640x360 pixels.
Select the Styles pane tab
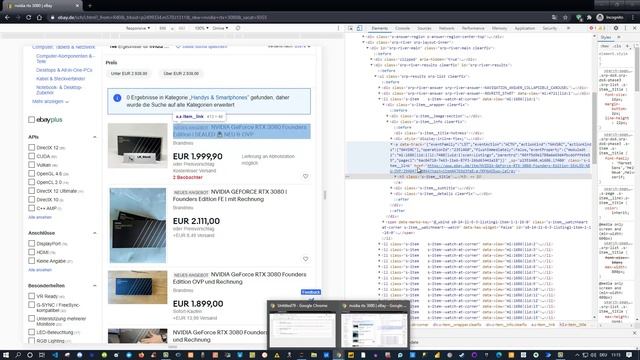606,37
